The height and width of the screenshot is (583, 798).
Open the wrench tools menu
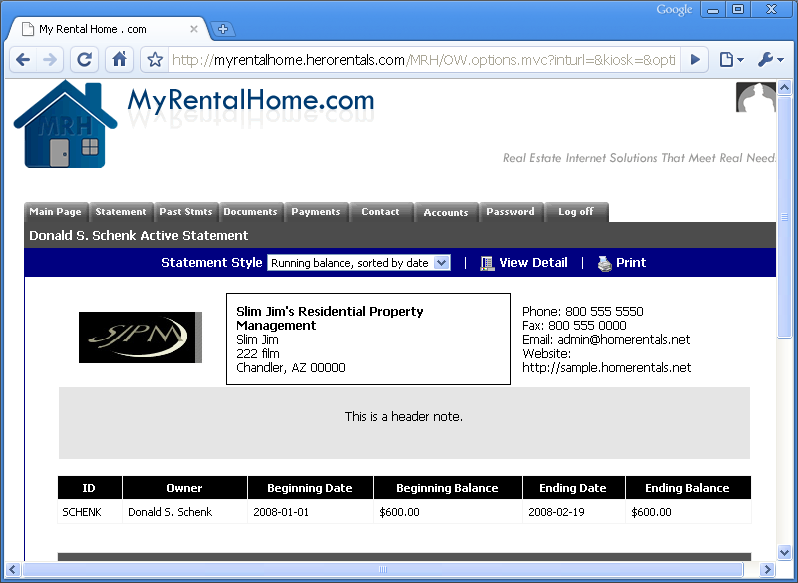pyautogui.click(x=770, y=60)
